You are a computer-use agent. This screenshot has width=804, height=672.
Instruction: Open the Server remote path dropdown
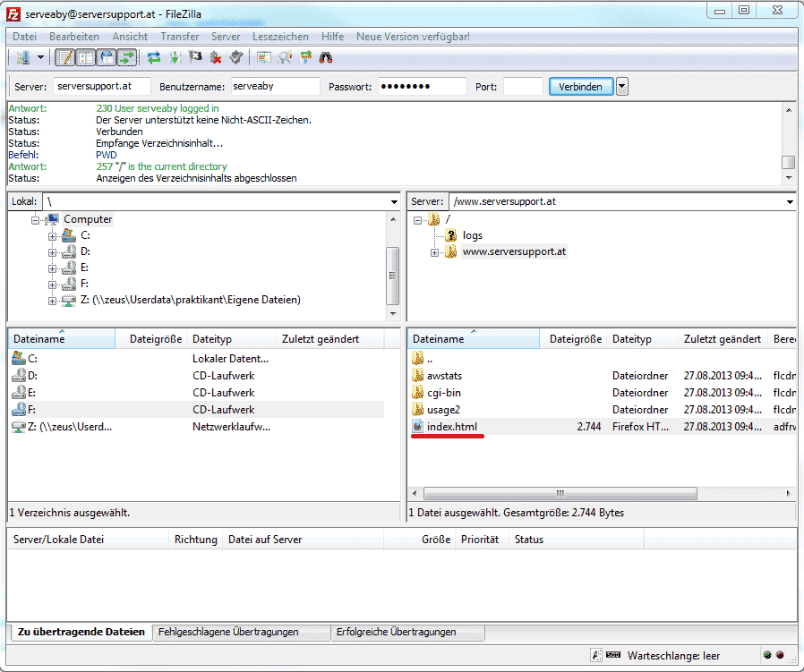pyautogui.click(x=789, y=202)
